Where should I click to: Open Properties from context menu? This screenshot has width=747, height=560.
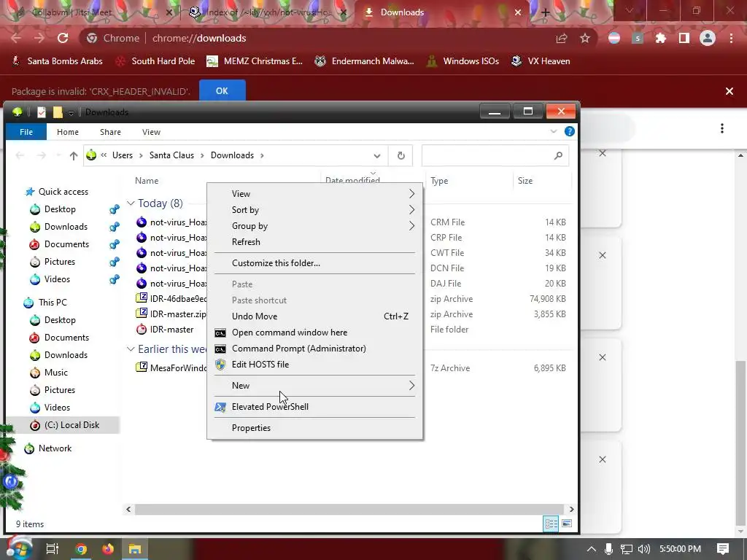pos(315,427)
